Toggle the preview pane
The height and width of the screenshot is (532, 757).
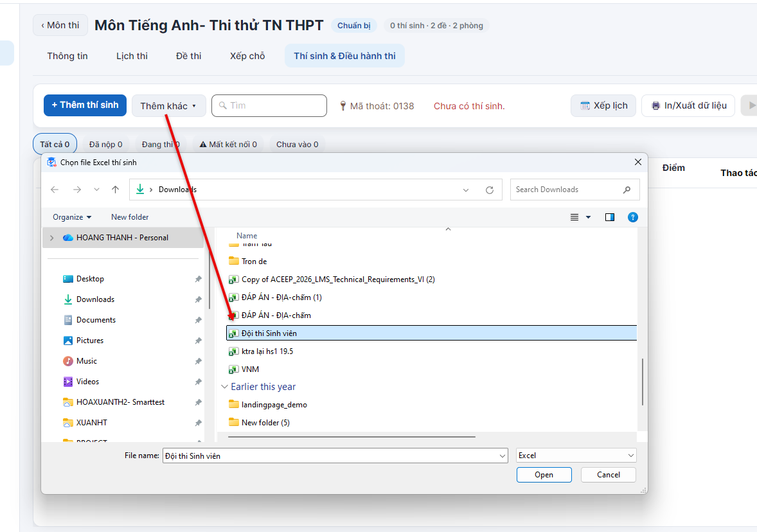click(610, 217)
